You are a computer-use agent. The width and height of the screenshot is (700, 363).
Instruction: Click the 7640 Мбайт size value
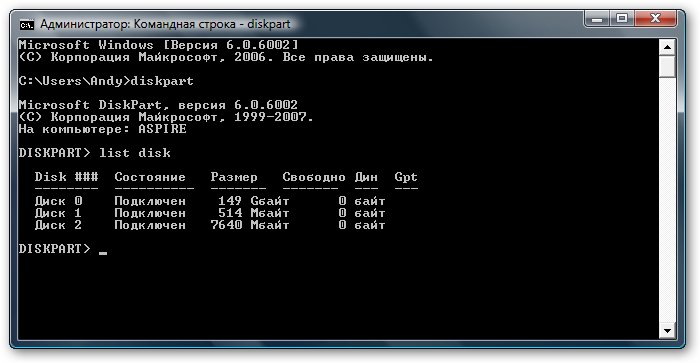pos(250,225)
